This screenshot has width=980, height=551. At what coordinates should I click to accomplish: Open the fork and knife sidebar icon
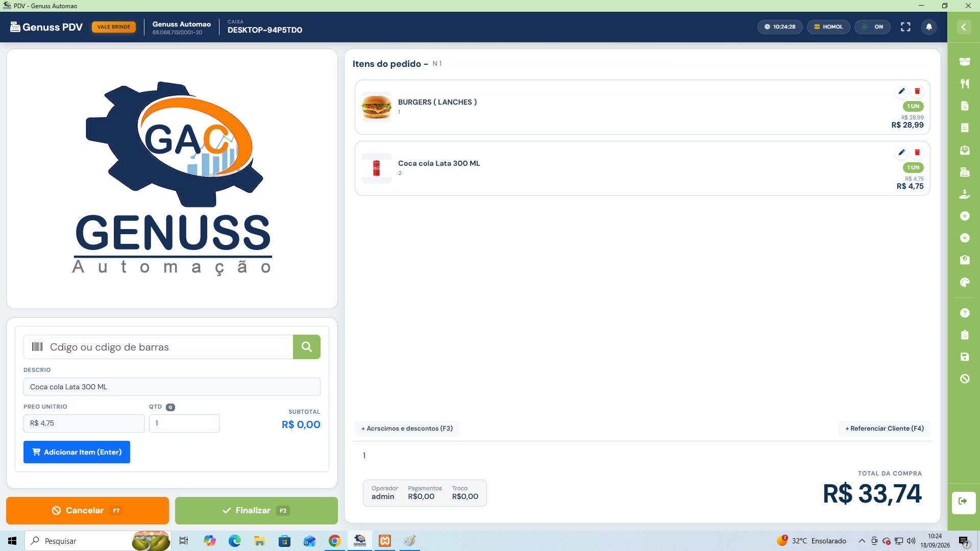(965, 84)
